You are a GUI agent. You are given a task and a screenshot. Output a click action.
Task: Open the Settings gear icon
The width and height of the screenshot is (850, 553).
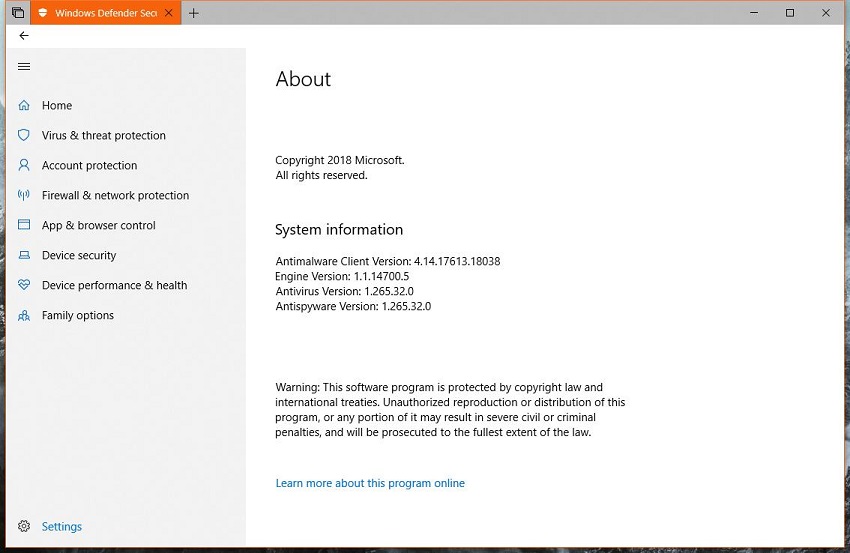(x=24, y=526)
